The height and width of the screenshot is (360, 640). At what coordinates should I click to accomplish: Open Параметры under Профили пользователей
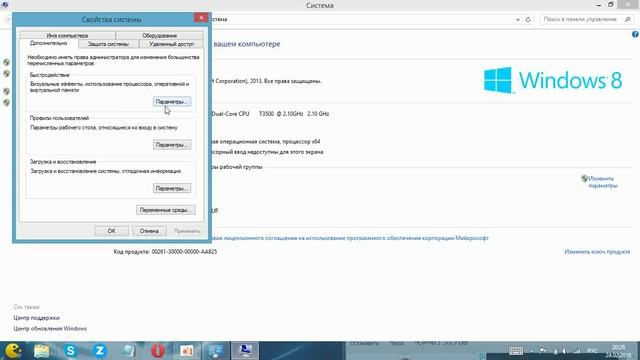[x=172, y=145]
